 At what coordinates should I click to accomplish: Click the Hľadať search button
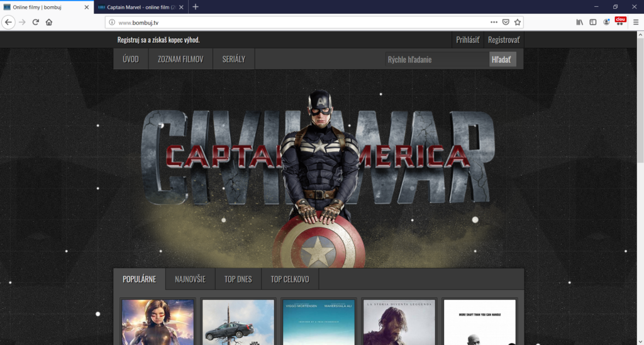pos(502,60)
